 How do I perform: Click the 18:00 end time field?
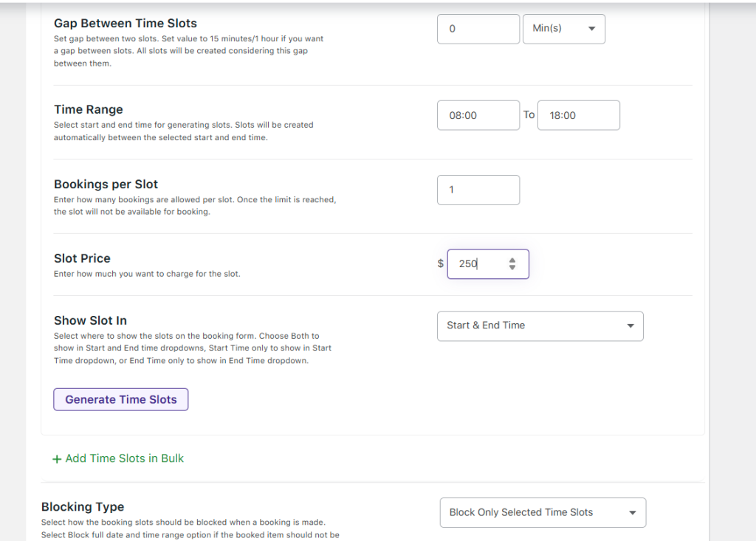578,115
